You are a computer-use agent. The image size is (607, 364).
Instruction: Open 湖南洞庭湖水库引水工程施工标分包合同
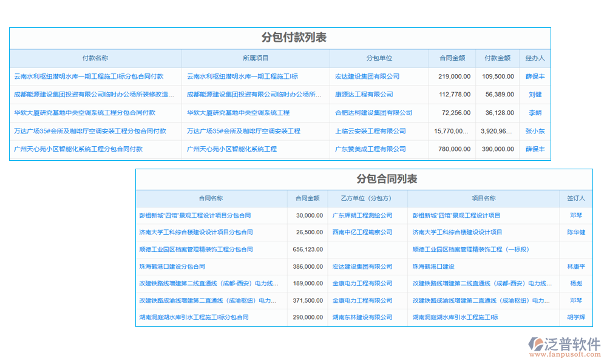tap(193, 317)
